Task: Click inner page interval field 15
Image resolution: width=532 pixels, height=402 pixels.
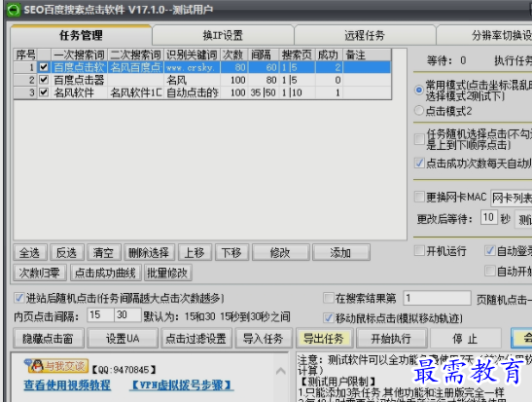Action: pos(100,314)
